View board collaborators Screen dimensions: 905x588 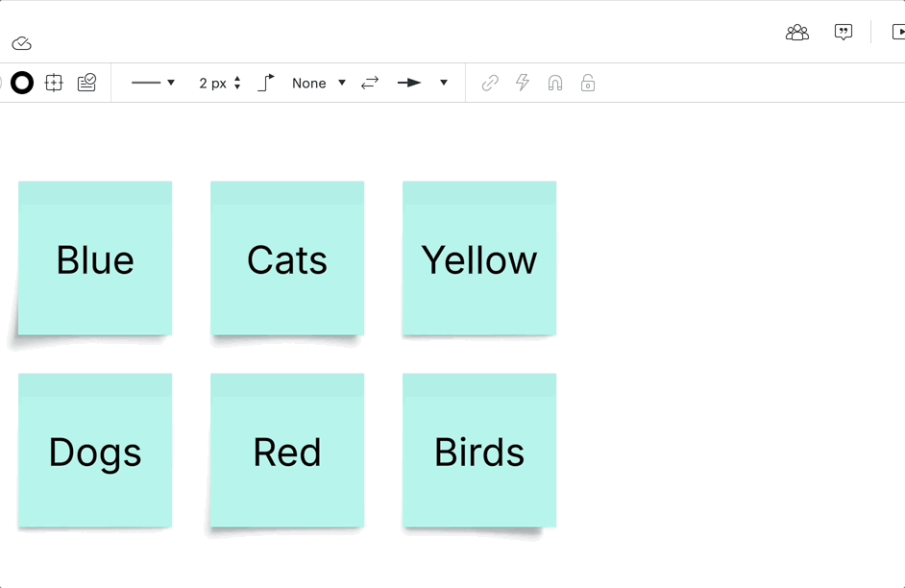795,32
